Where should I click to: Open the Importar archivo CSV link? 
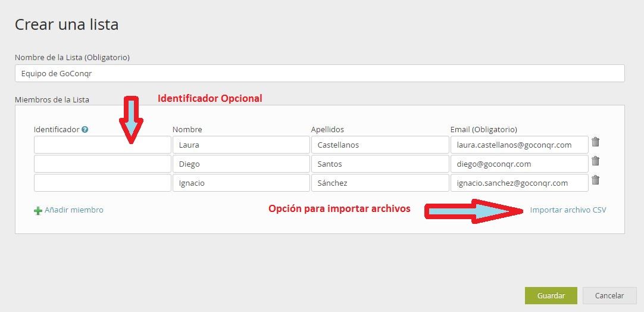568,210
